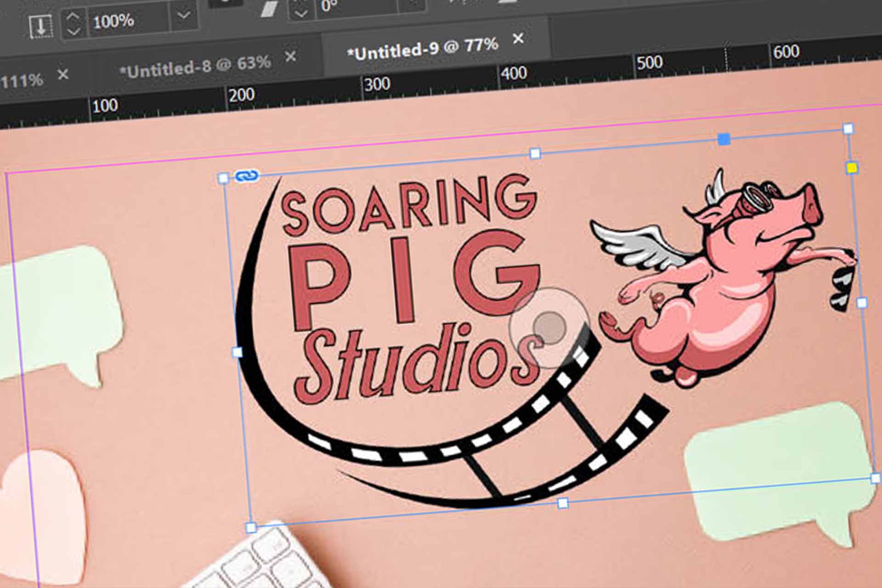Open the 100% scale dropdown arrow
Viewport: 882px width, 588px height.
click(184, 16)
